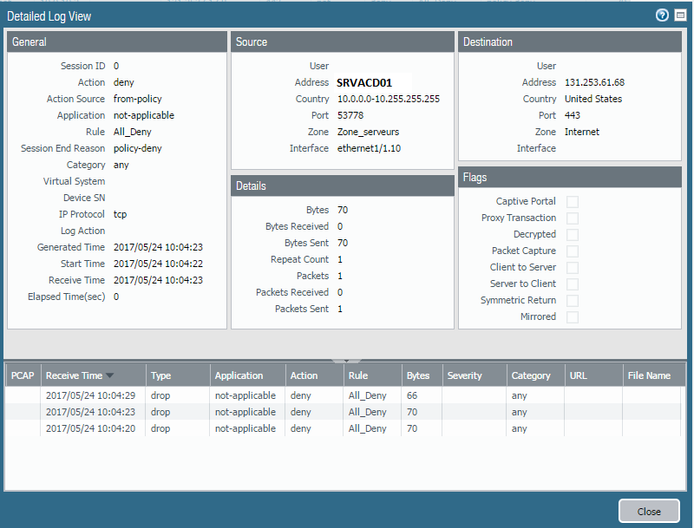Click the Severity column header
Image resolution: width=694 pixels, height=528 pixels.
tap(465, 376)
